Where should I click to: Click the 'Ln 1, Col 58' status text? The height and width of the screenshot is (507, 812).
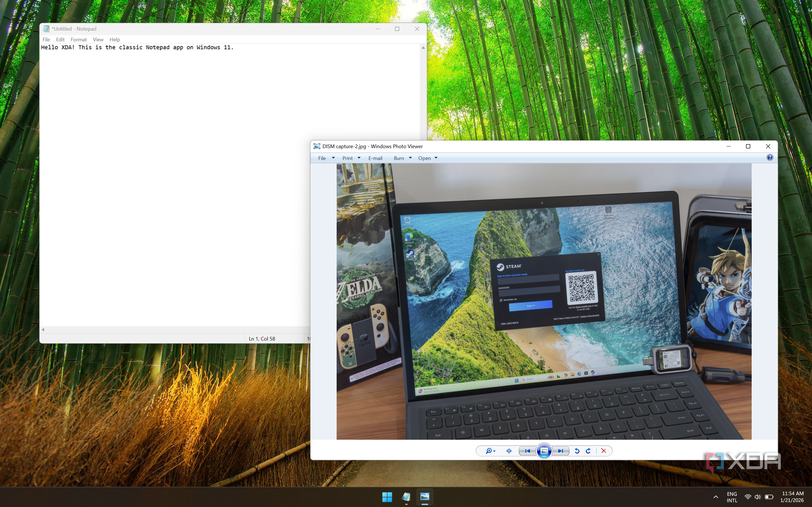pos(262,339)
